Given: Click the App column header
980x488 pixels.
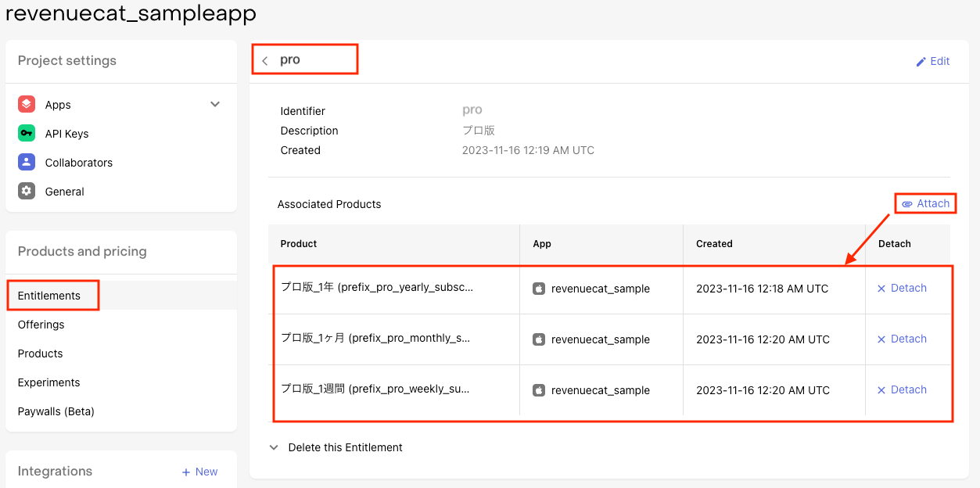Looking at the screenshot, I should click(542, 244).
